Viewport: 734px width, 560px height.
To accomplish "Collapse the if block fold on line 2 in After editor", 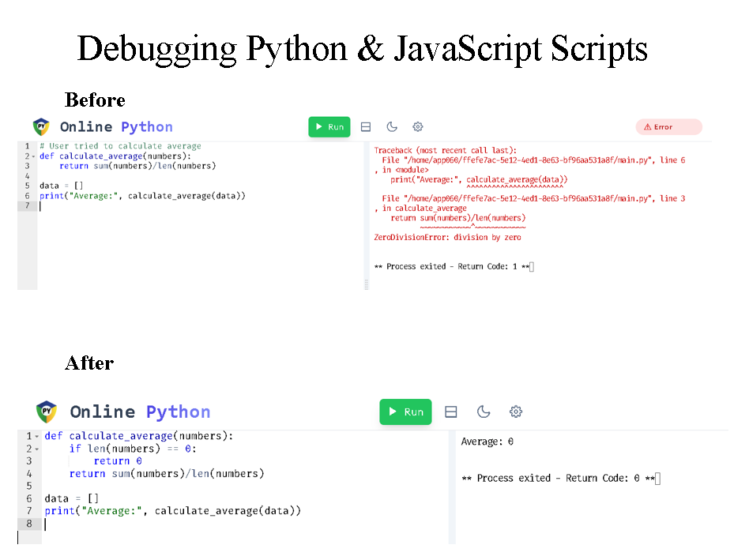I will click(36, 449).
